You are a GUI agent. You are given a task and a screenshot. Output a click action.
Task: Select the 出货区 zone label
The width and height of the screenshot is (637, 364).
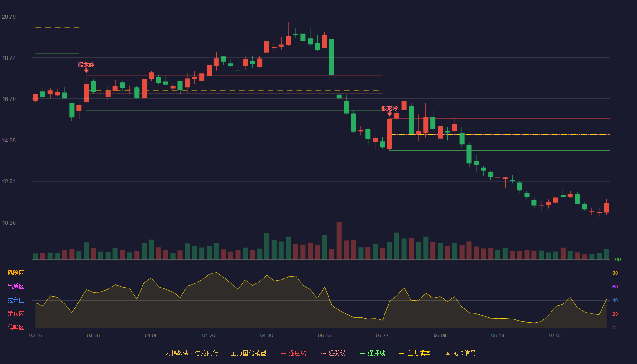coord(15,287)
